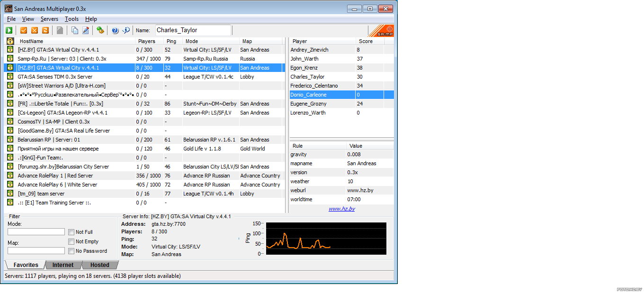Click lock icon of GoodGame.By server row
Image resolution: width=644 pixels, height=293 pixels.
10,131
